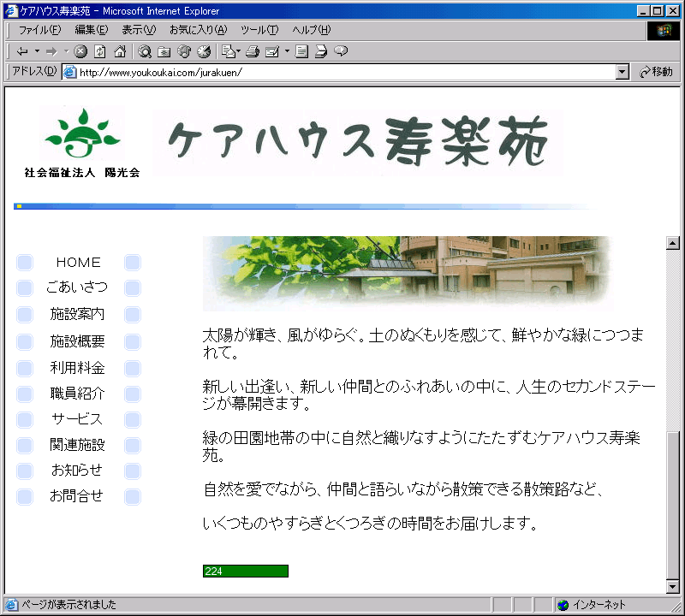Open the お気に入り(A) menu
Viewport: 685px width, 616px height.
click(199, 30)
